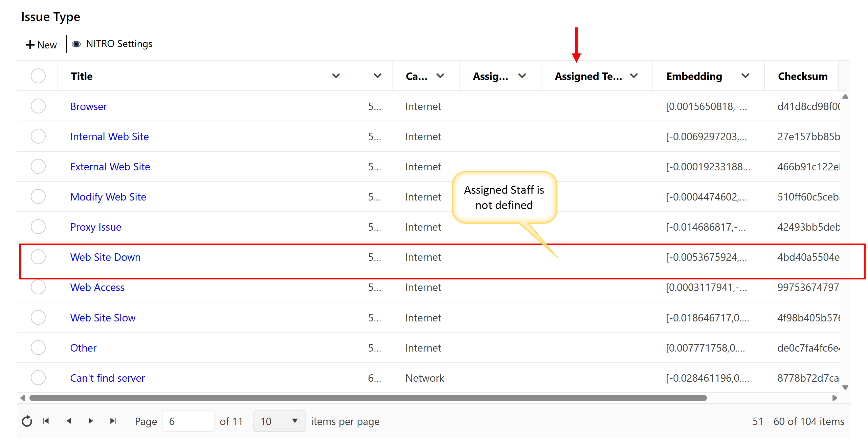Open the items per page dropdown
Image resolution: width=868 pixels, height=442 pixels.
tap(279, 421)
